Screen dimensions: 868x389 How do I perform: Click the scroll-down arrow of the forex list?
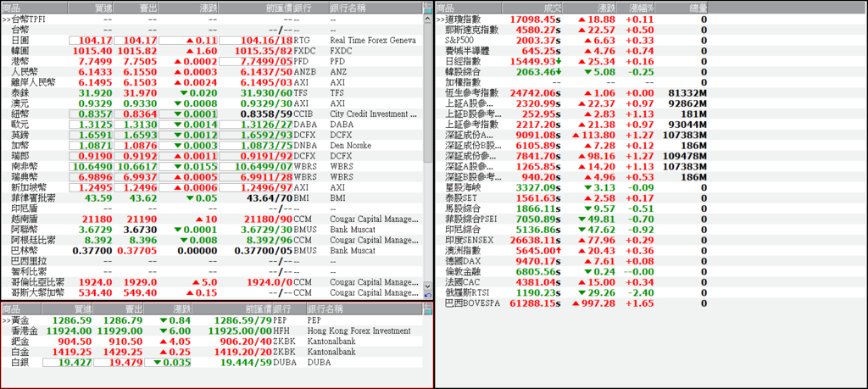(428, 286)
